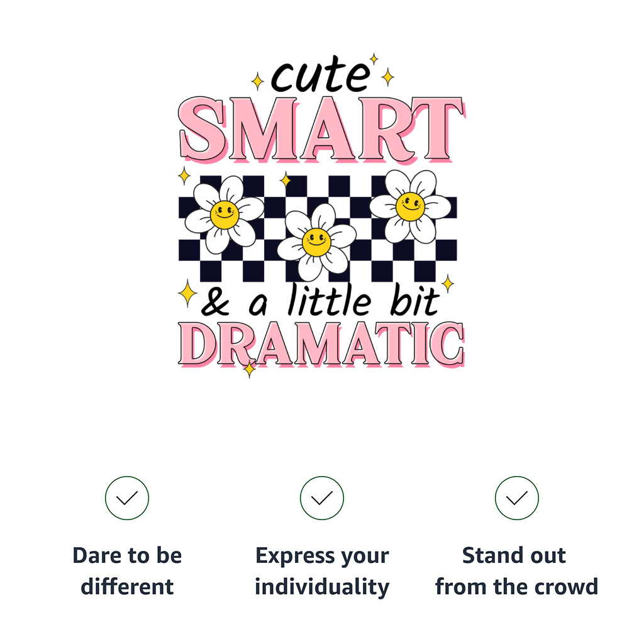Click the black handwritten word "cute"

320,77
